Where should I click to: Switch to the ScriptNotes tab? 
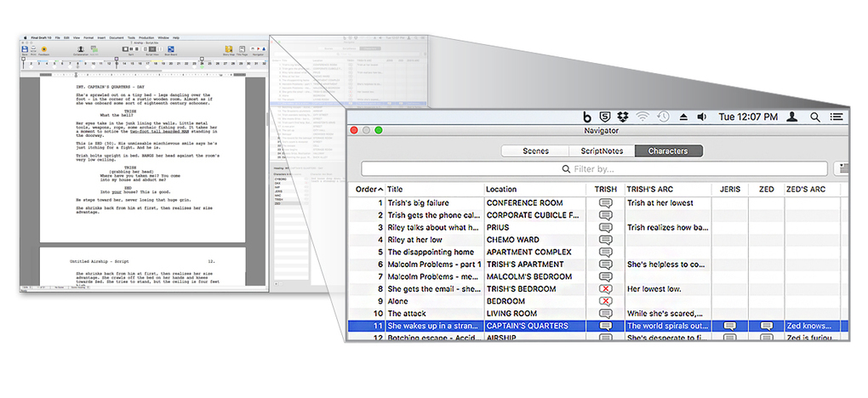[602, 151]
